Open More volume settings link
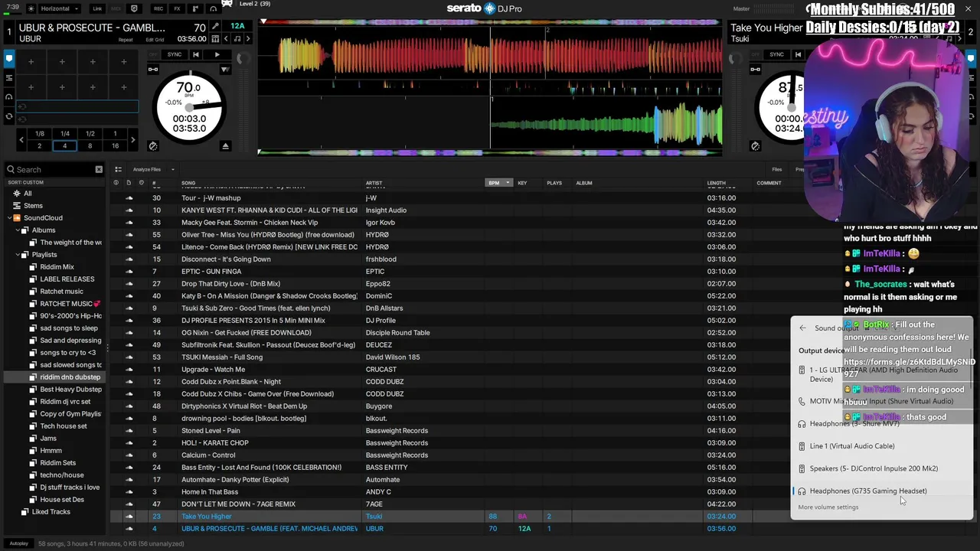 [828, 507]
